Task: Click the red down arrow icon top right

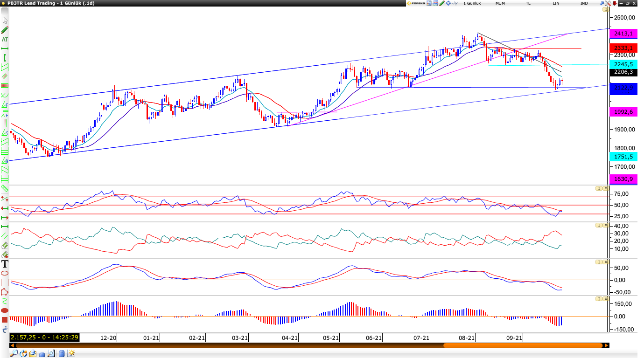Action: click(x=615, y=3)
